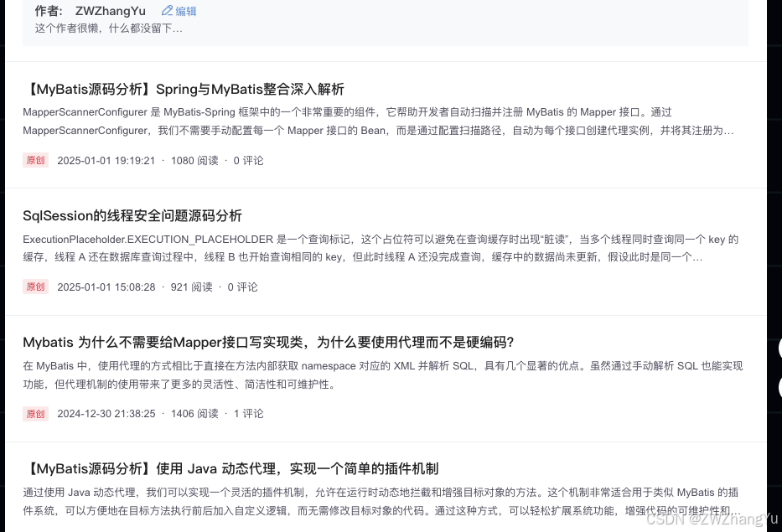782x532 pixels.
Task: Click 0 评论 on the SqlSession post
Action: pyautogui.click(x=242, y=287)
